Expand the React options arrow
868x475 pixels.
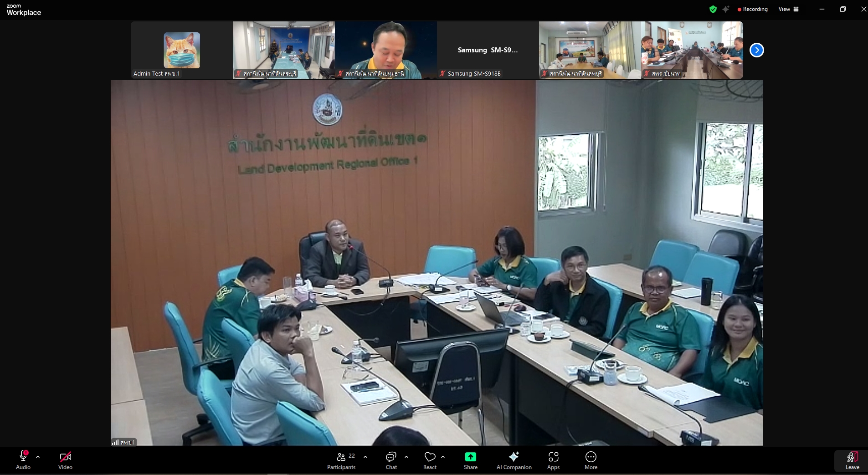click(443, 457)
